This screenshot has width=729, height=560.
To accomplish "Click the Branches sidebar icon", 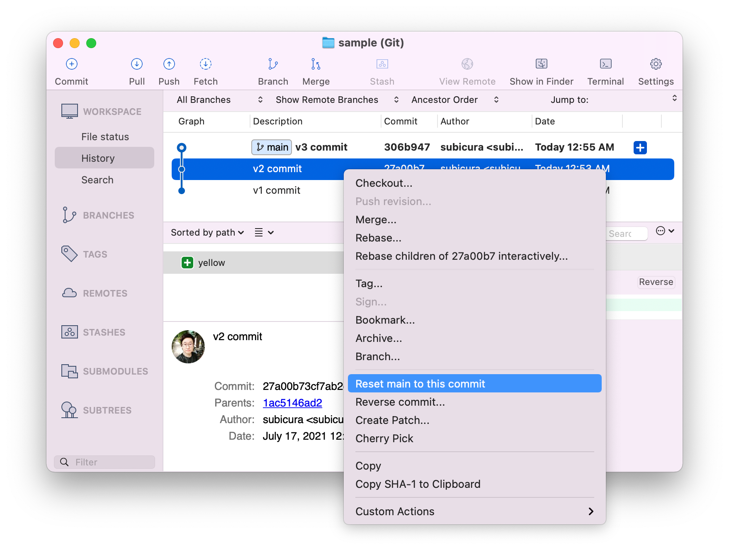I will pos(69,215).
